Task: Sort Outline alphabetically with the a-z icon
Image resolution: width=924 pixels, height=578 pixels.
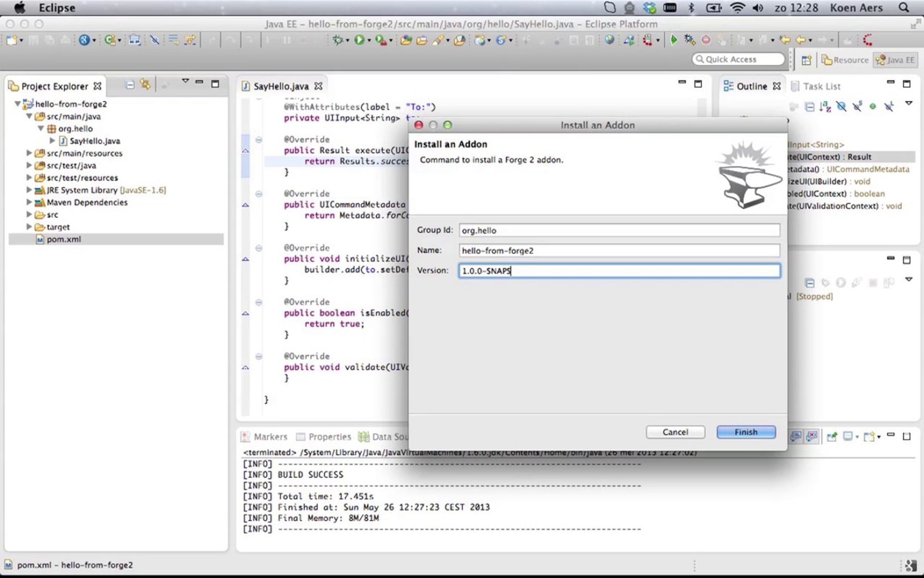Action: (x=825, y=107)
